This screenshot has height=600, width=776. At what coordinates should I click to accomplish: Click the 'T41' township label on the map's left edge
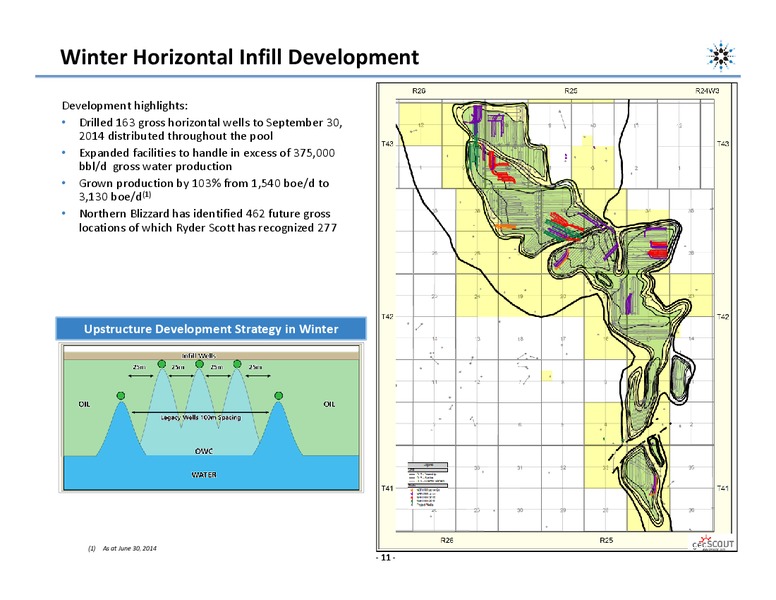(387, 488)
